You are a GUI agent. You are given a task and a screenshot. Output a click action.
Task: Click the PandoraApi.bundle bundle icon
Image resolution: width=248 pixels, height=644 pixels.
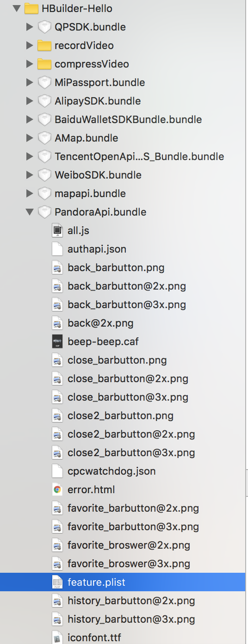[x=44, y=212]
